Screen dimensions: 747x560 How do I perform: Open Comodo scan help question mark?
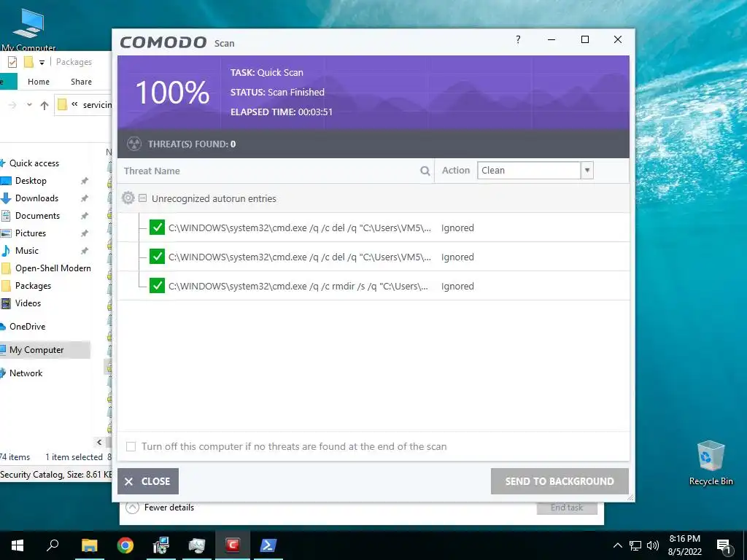[518, 39]
